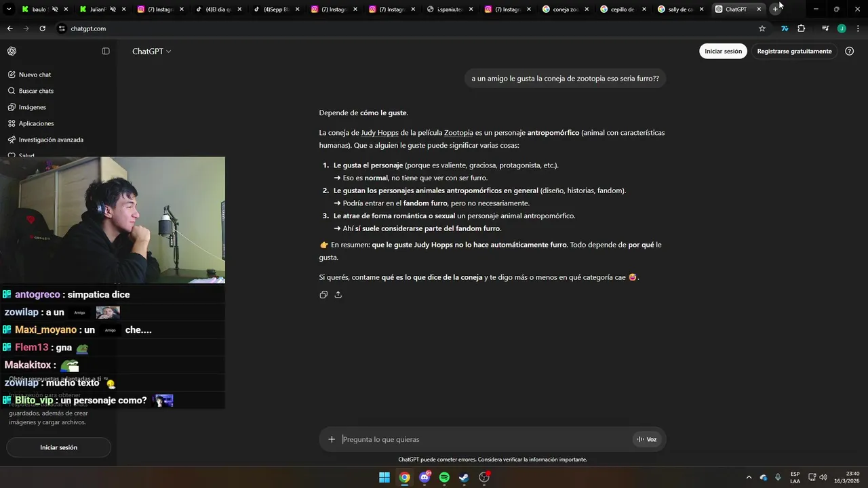Open the Judy Hopps link
This screenshot has height=488, width=868.
pos(380,133)
